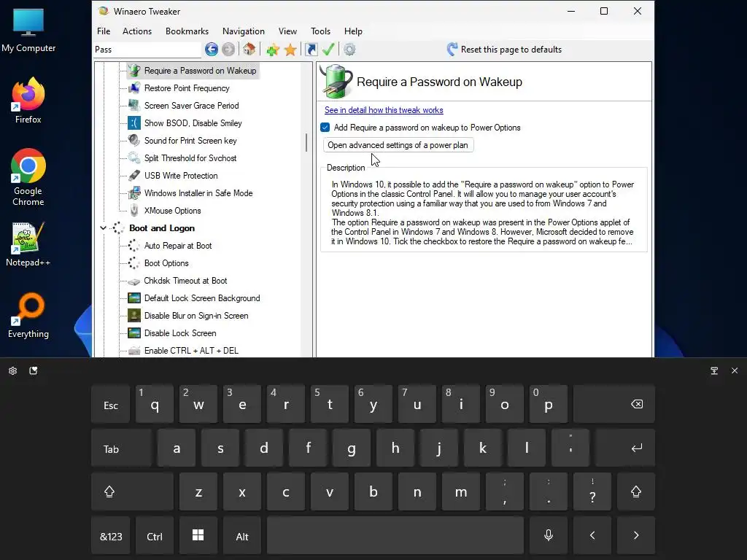This screenshot has height=560, width=747.
Task: Tap the spacebar on touch keyboard
Action: [395, 535]
